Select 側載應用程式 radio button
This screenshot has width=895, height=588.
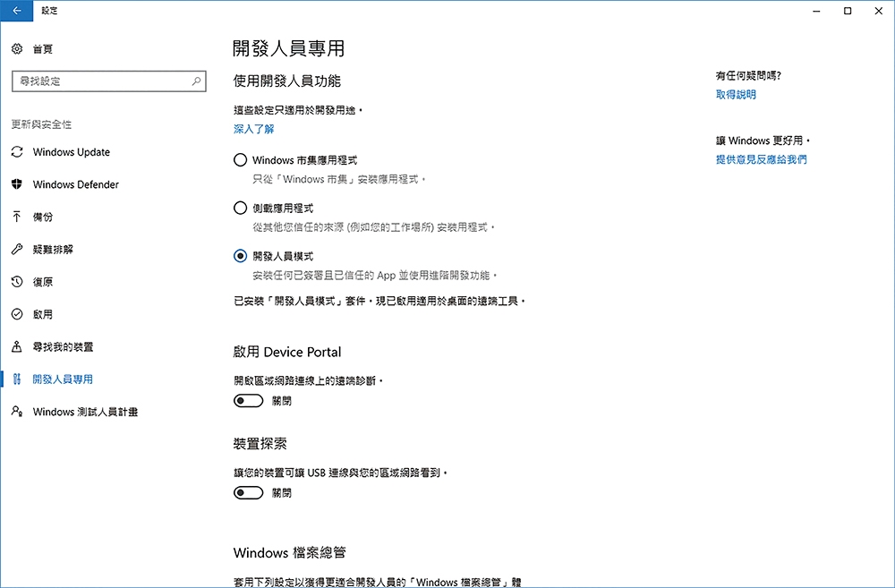pos(240,208)
